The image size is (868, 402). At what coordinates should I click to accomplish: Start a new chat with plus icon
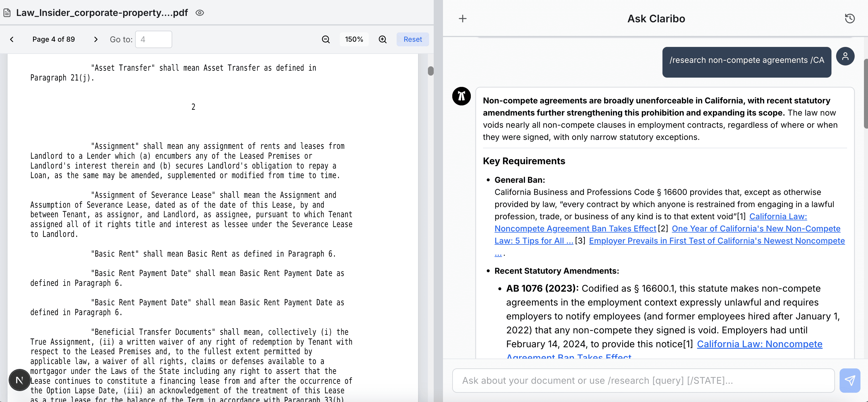coord(463,19)
